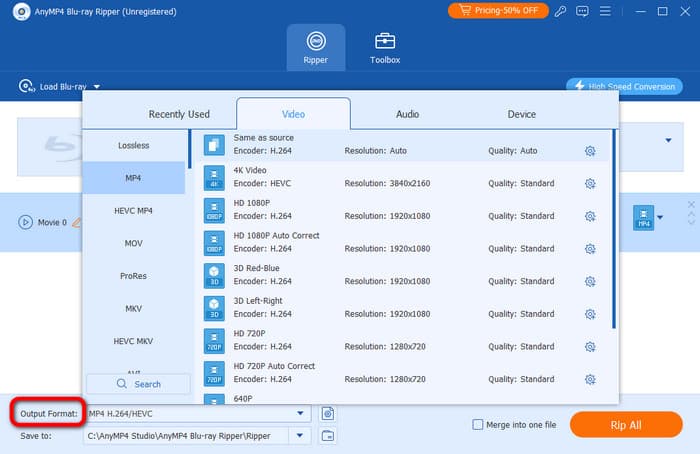Screen dimensions: 700x454
Task: Click the snapshot folder icon beside Output Format
Action: (x=328, y=413)
